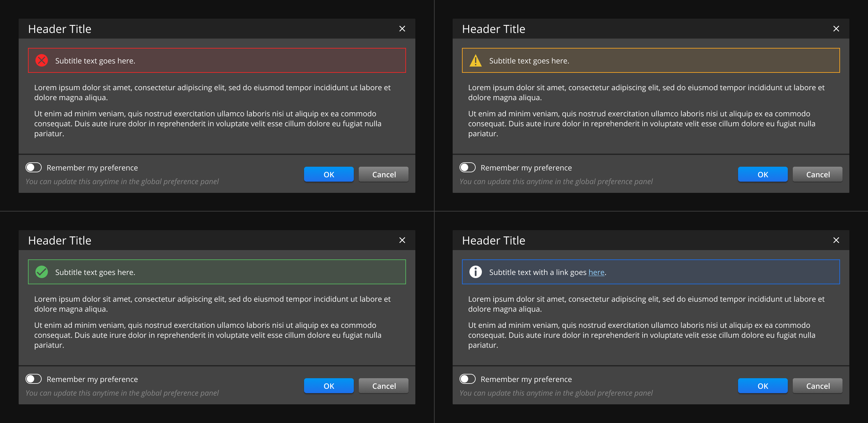
Task: Click the white info icon in blue banner
Action: click(475, 272)
